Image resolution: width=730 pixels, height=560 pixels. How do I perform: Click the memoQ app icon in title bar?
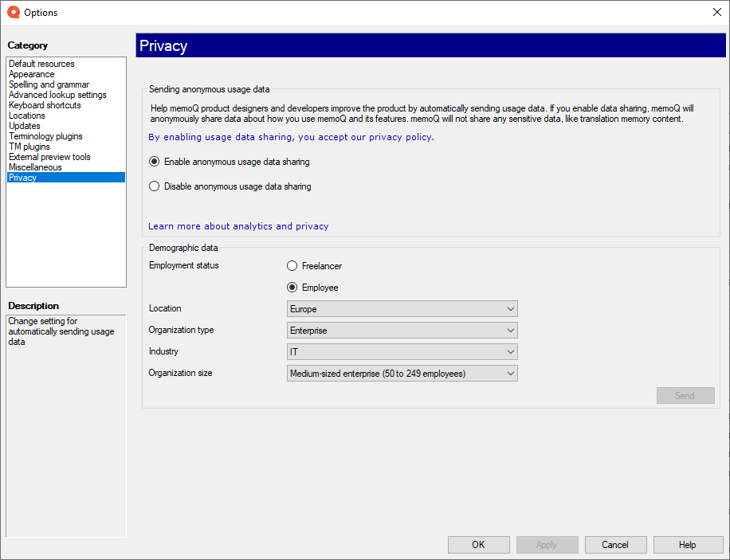pos(13,12)
